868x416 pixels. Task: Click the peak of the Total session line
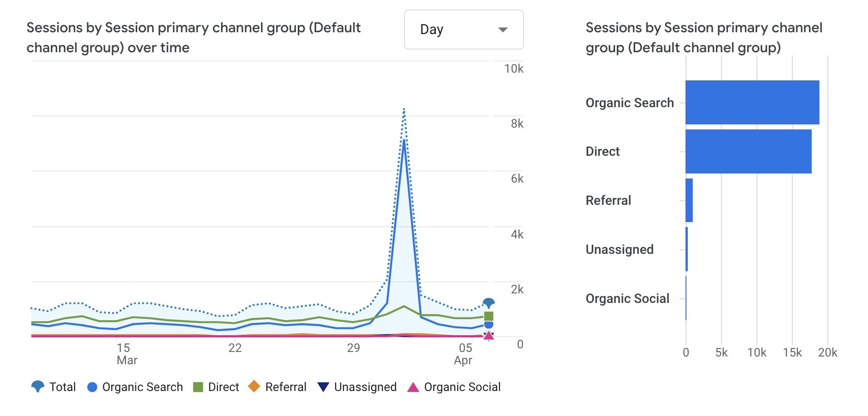pyautogui.click(x=403, y=109)
